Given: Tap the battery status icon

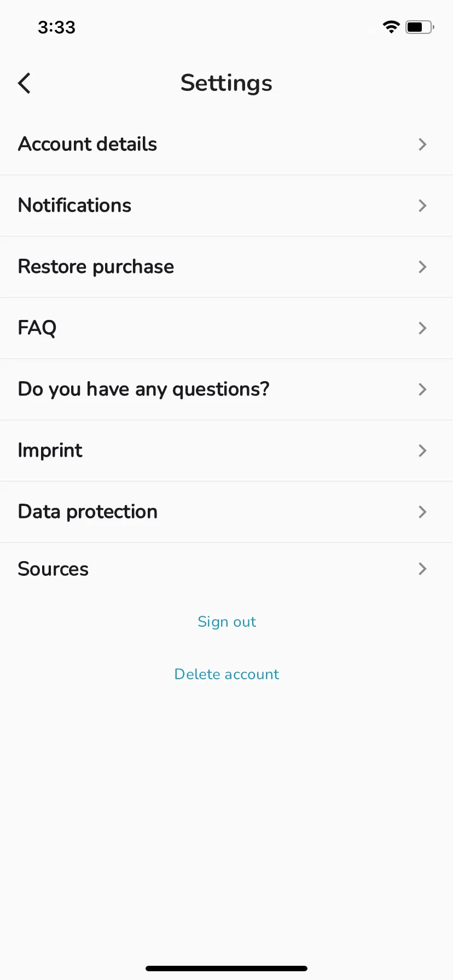Looking at the screenshot, I should (x=420, y=27).
